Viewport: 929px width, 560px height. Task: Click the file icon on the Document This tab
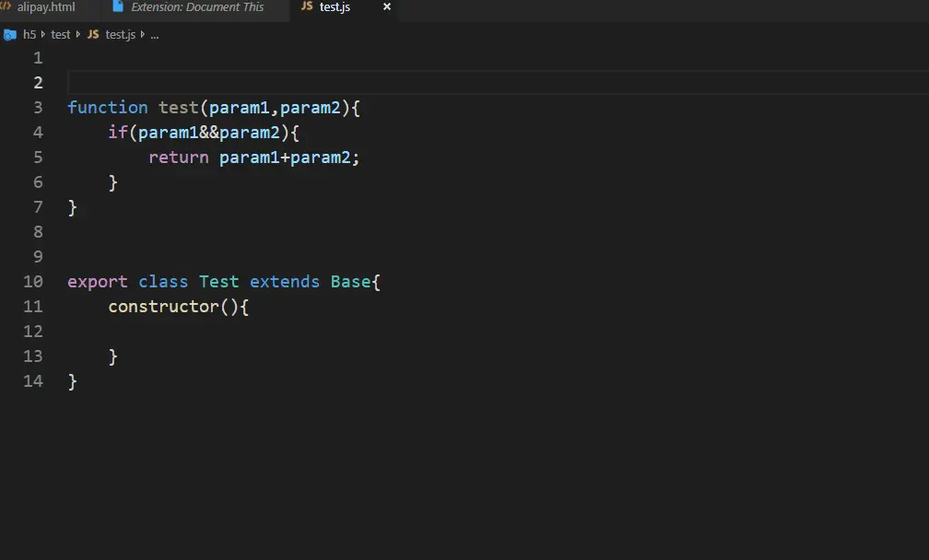pyautogui.click(x=117, y=7)
